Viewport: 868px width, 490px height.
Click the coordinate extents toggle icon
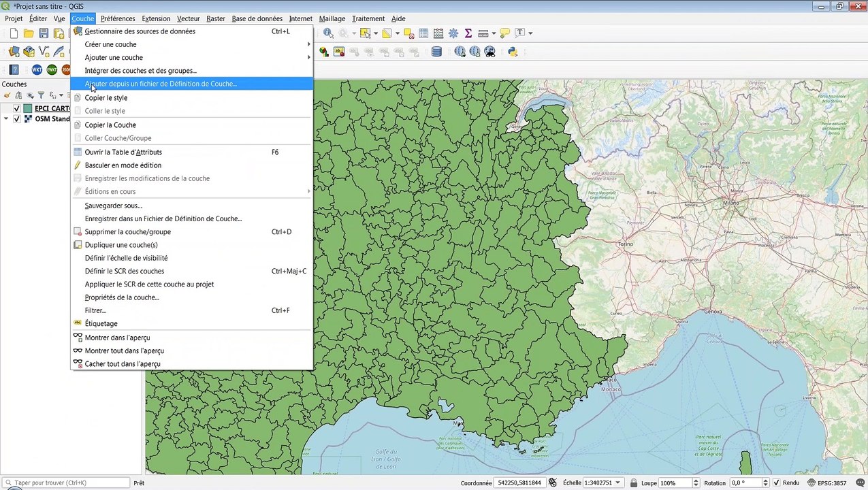553,483
